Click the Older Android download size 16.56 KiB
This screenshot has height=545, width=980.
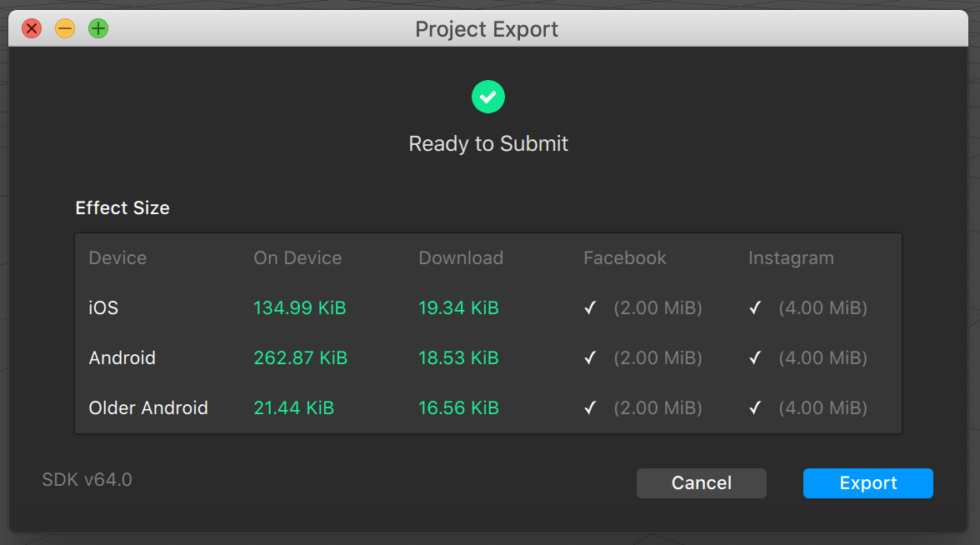click(x=458, y=408)
